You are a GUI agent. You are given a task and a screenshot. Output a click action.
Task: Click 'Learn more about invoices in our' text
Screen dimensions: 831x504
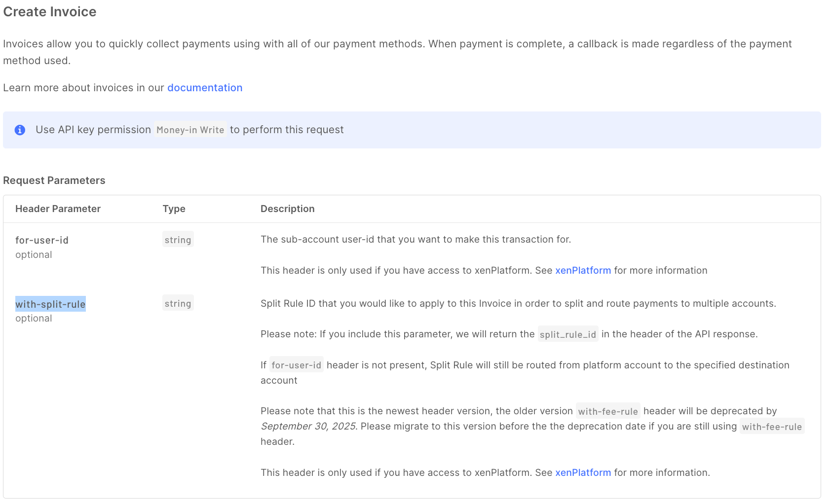(x=83, y=88)
